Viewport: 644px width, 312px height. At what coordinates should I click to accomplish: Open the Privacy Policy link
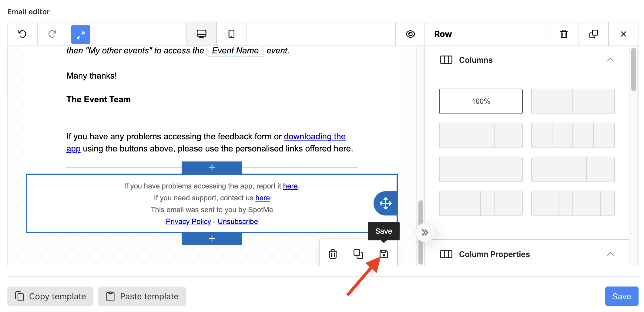pyautogui.click(x=188, y=222)
